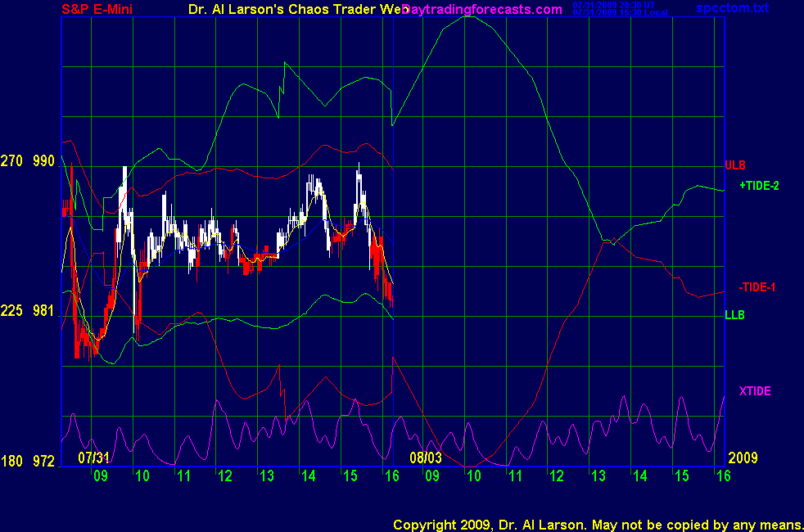
Task: Click the LLB legend label
Action: (734, 315)
